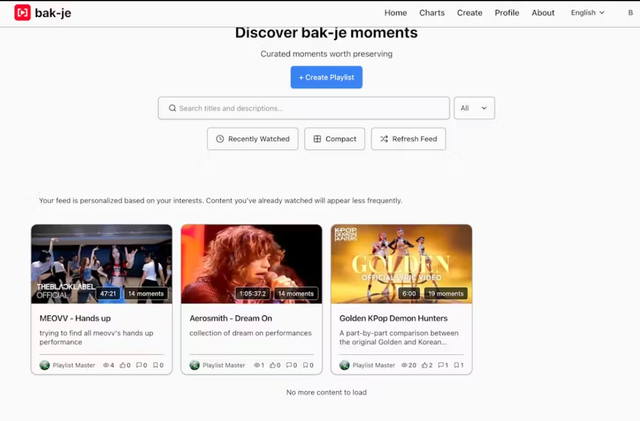The height and width of the screenshot is (421, 640).
Task: Open comments on Golden KPop Demon Hunters card
Action: point(441,365)
